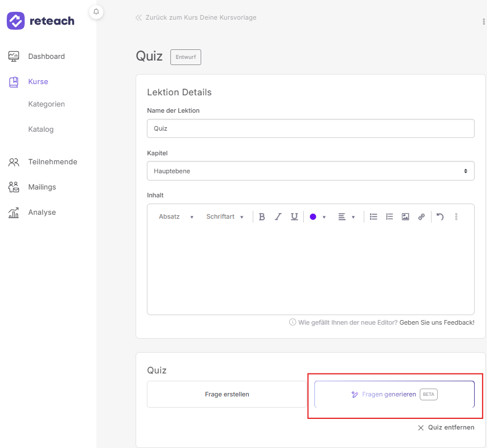This screenshot has height=448, width=487.
Task: Click the Entwurf status badge
Action: [185, 57]
